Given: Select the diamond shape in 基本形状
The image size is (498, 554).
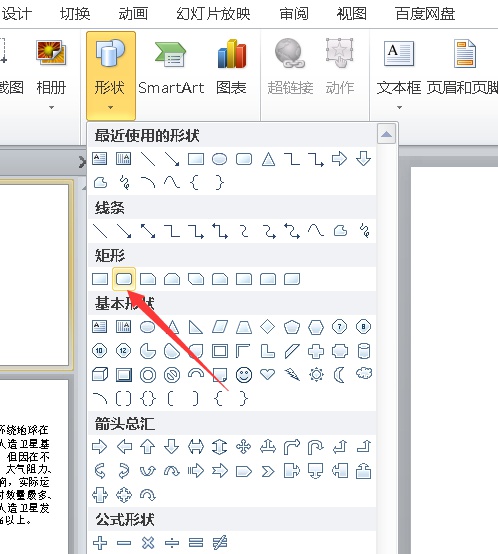Looking at the screenshot, I should pyautogui.click(x=267, y=327).
